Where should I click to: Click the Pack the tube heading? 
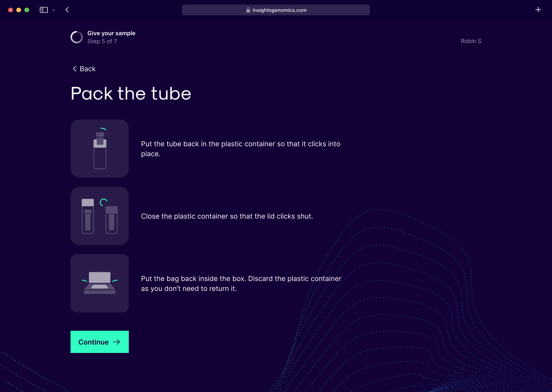pyautogui.click(x=131, y=93)
